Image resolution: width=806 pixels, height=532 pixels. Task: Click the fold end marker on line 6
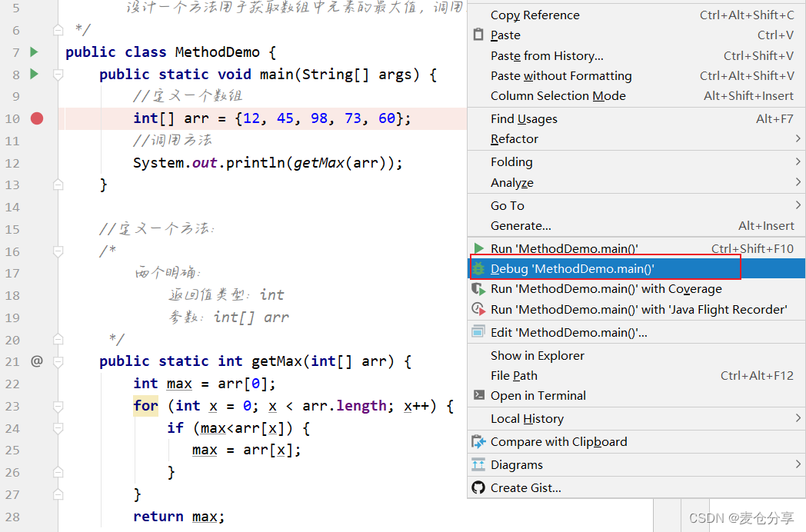(x=58, y=30)
